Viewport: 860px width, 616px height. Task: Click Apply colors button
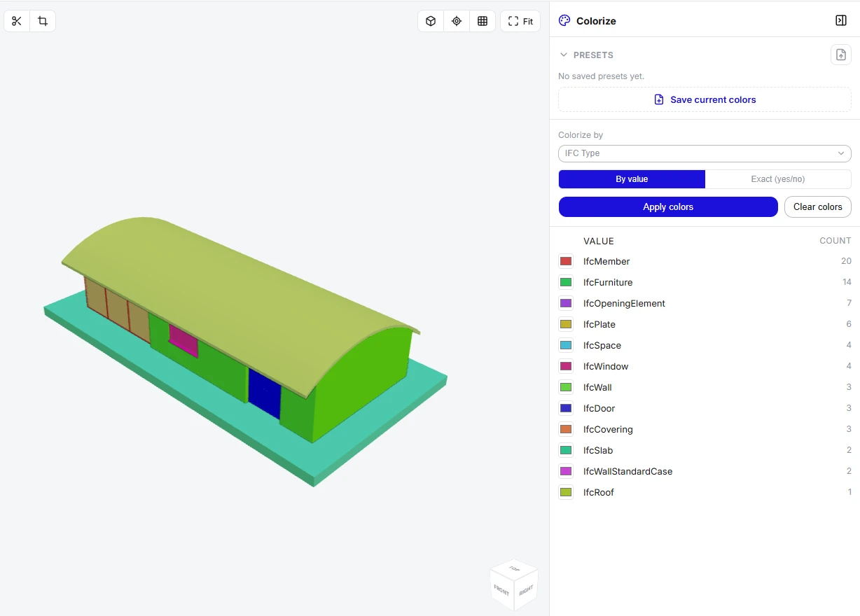coord(668,206)
